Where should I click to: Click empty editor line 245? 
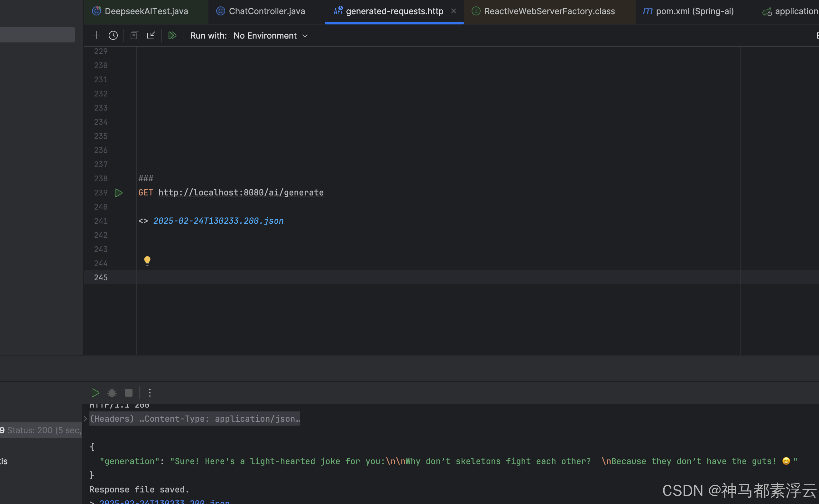(x=400, y=277)
